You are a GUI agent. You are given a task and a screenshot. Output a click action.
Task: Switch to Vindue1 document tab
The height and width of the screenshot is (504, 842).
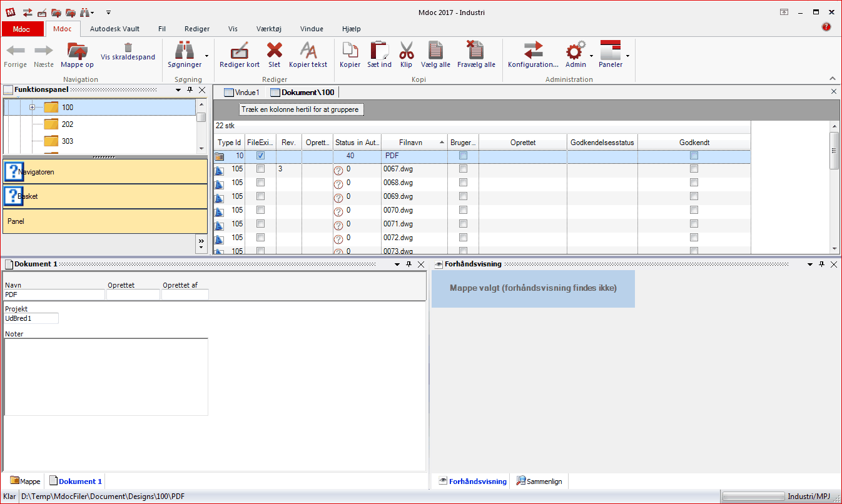click(241, 93)
